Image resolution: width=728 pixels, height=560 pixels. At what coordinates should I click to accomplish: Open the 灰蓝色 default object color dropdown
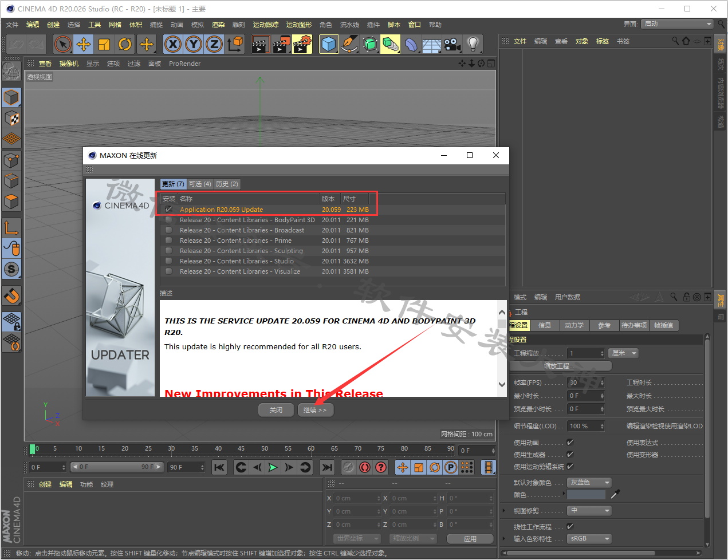coord(589,483)
